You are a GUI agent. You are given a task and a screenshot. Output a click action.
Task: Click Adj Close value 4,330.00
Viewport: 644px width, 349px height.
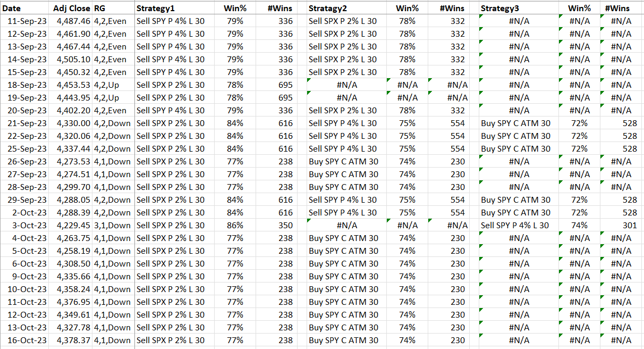[71, 123]
